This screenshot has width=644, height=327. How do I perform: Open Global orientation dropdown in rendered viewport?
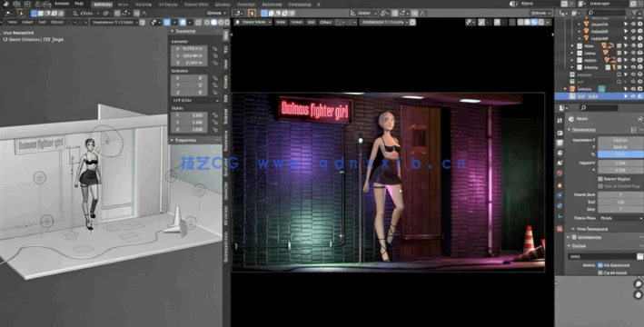364,13
